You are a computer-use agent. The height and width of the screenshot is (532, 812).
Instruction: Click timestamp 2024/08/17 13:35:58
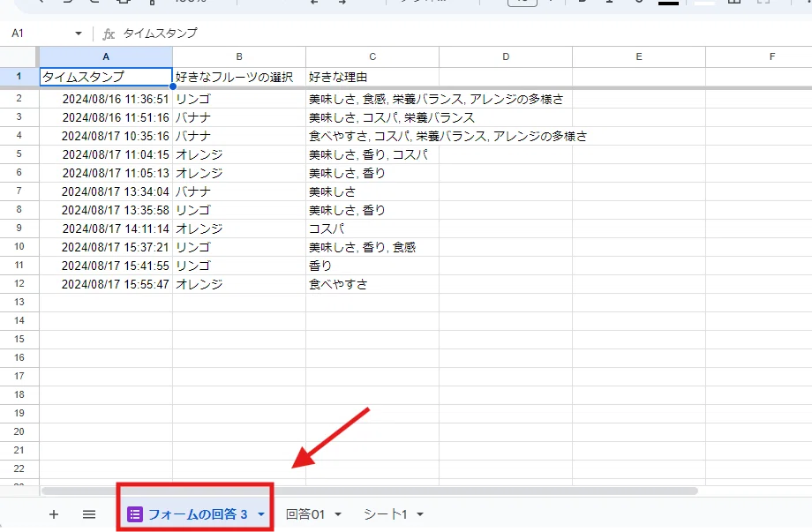tap(106, 210)
